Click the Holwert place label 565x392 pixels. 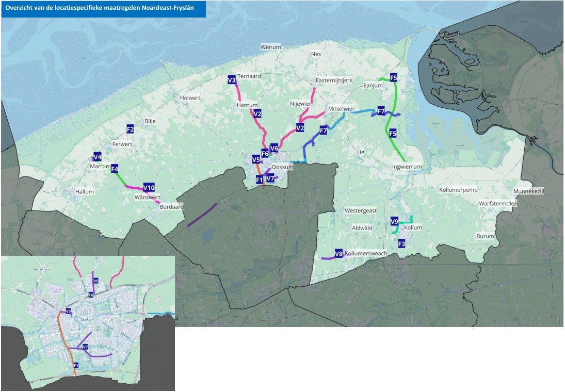(190, 97)
